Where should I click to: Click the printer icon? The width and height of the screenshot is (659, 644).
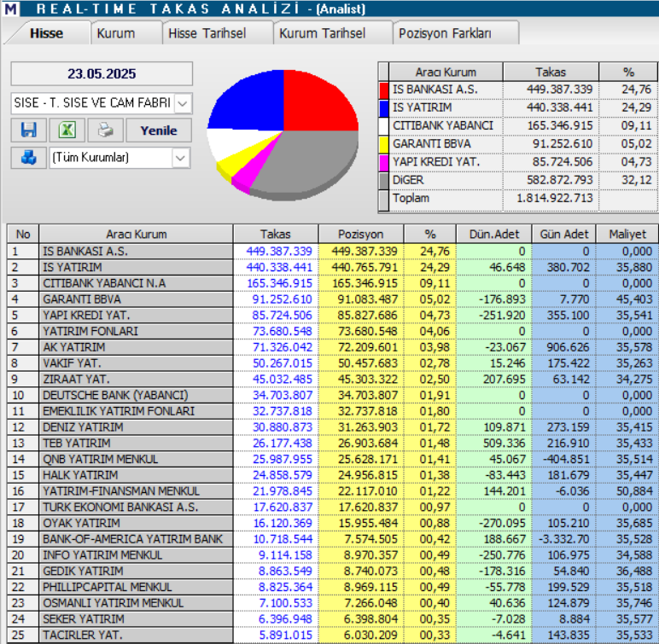click(106, 131)
